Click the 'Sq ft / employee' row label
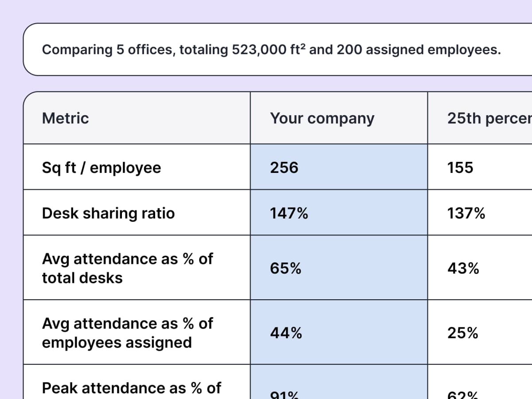Image resolution: width=532 pixels, height=399 pixels. click(102, 168)
